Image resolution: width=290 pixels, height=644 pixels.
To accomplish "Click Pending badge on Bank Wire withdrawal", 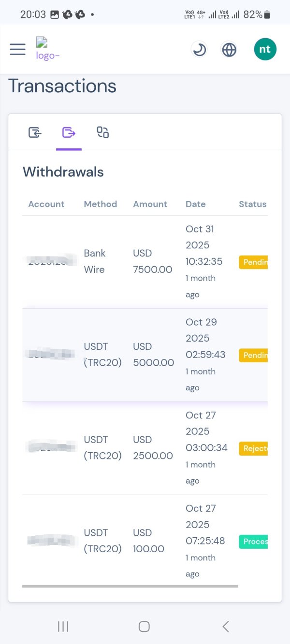I will pyautogui.click(x=254, y=262).
